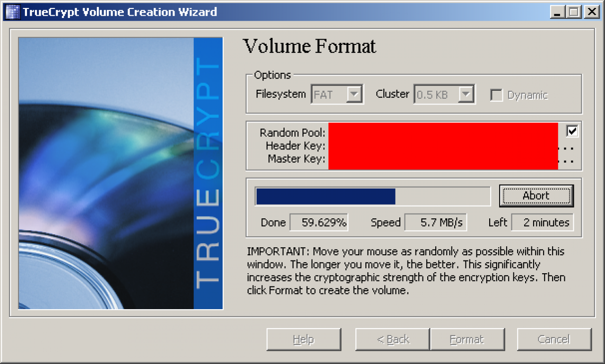The height and width of the screenshot is (364, 605).
Task: Minimize the TrueCrypt wizard window
Action: pyautogui.click(x=559, y=12)
